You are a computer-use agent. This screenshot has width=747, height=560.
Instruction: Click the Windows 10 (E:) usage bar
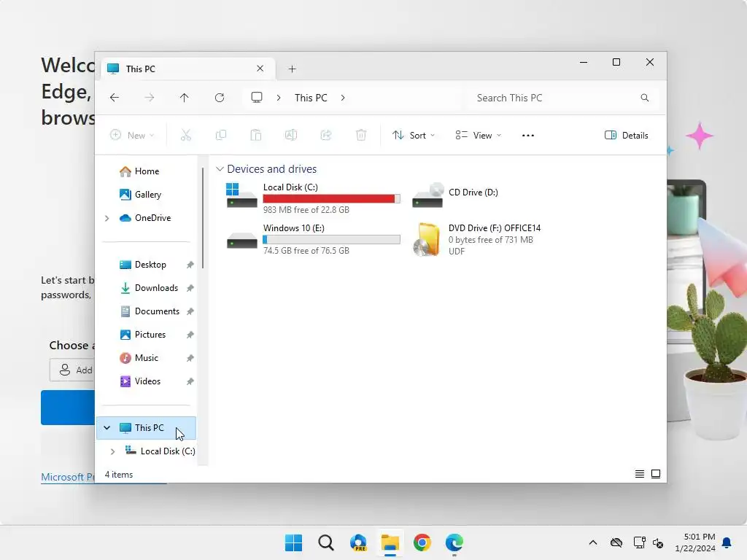(x=332, y=239)
